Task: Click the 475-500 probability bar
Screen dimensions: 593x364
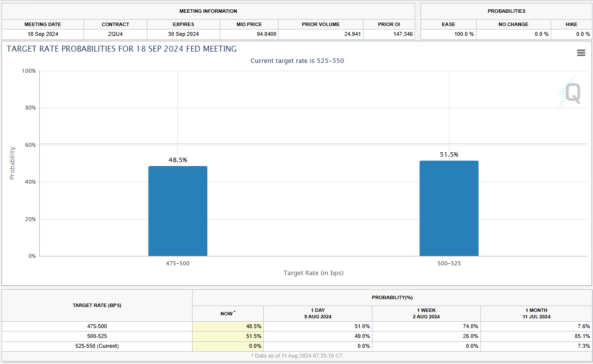Action: click(x=178, y=211)
